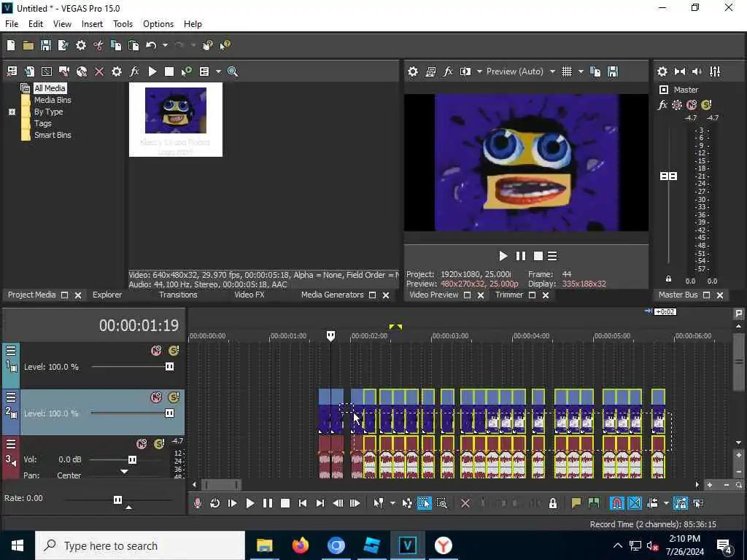Click the timeline horizontal scrollbar thumb

(x=222, y=485)
